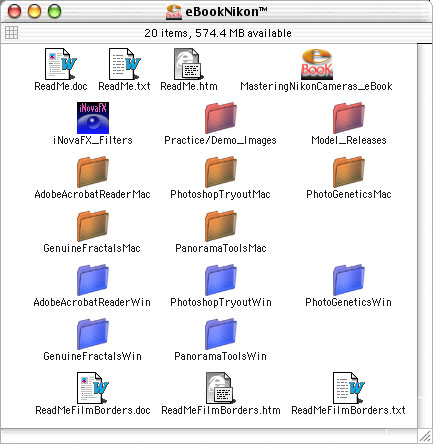The width and height of the screenshot is (433, 444).
Task: Select the ReadMe.doc file icon
Action: (x=61, y=64)
